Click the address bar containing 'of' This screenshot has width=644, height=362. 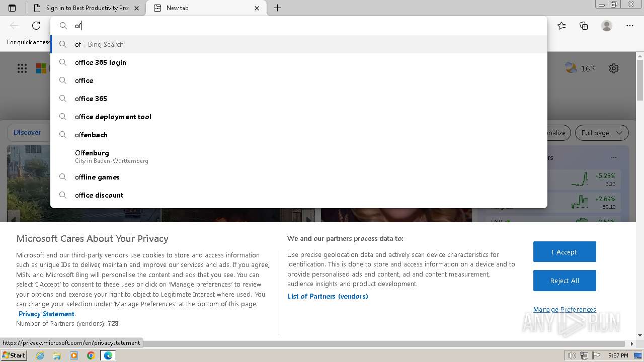[299, 26]
